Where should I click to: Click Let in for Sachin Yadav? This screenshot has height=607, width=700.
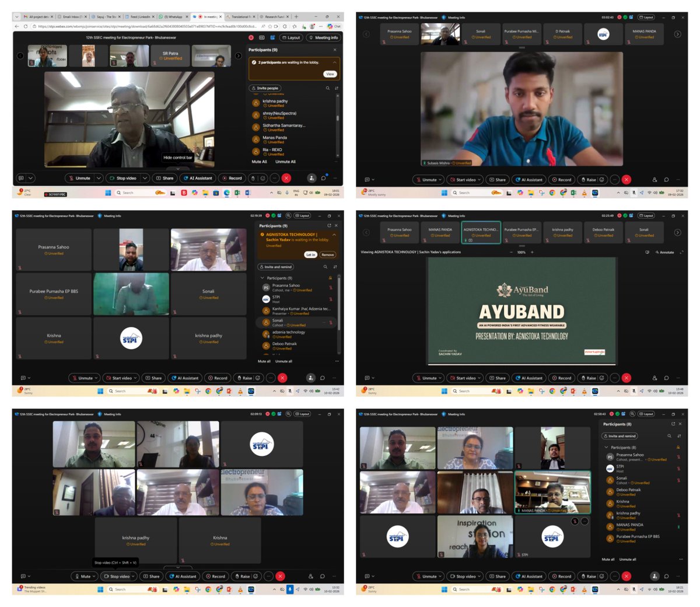[310, 254]
